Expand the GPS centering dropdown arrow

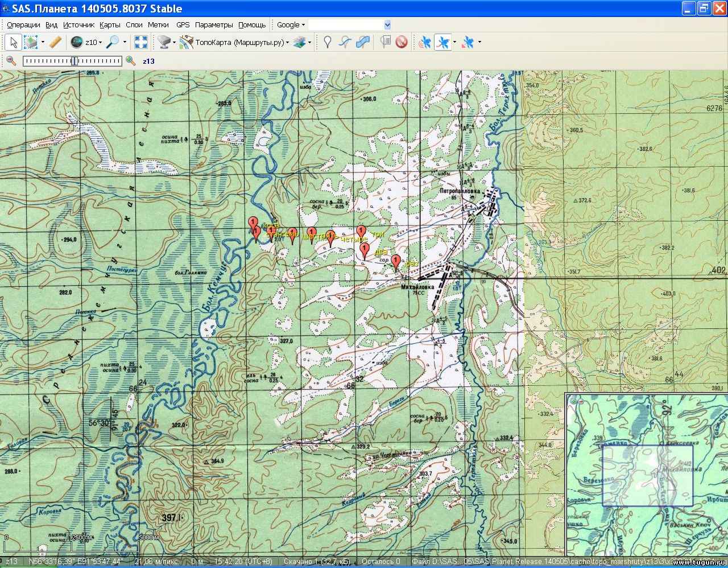click(x=479, y=42)
